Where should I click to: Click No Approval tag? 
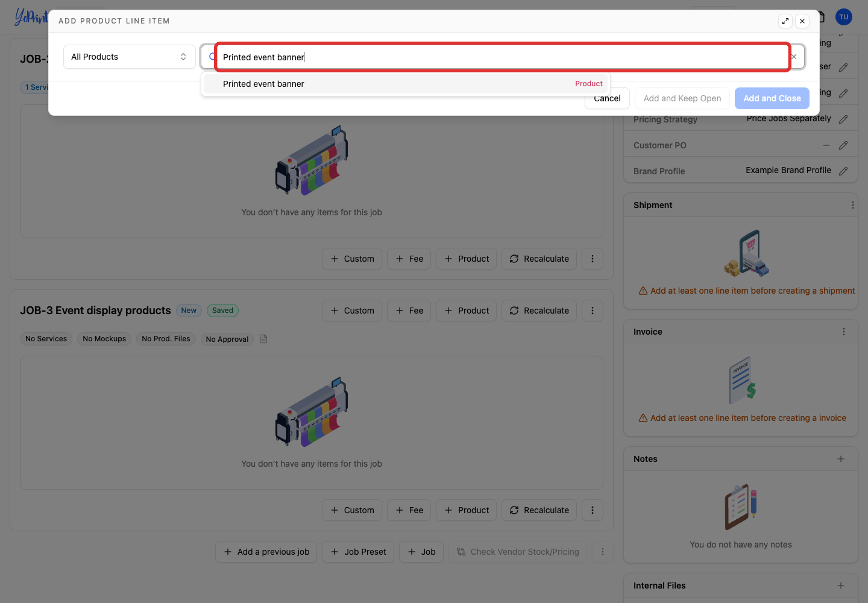[x=227, y=339]
